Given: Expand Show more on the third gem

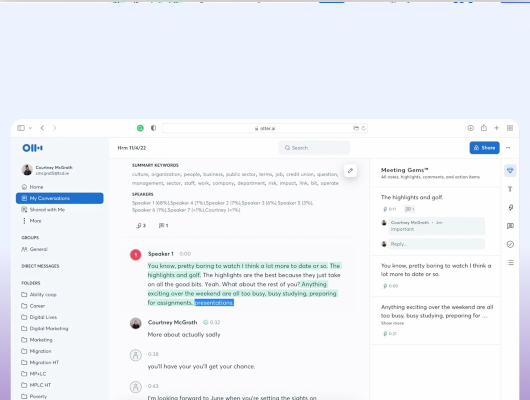Looking at the screenshot, I should (392, 323).
